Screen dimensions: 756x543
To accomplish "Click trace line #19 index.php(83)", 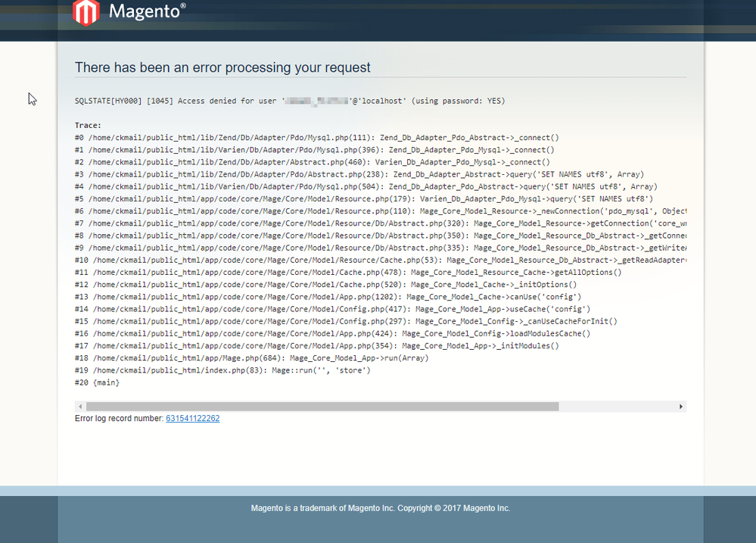I will tap(222, 370).
